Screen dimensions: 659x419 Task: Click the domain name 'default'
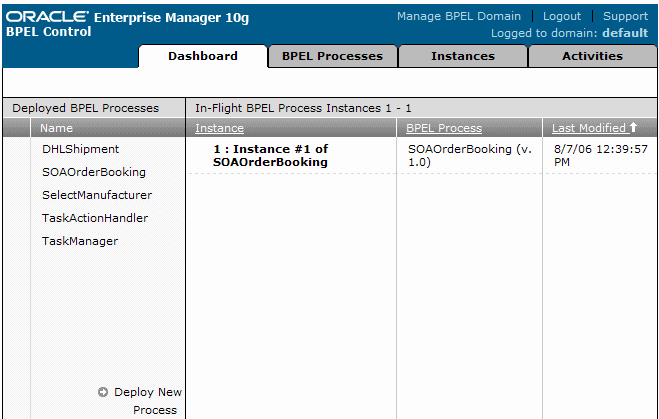coord(625,33)
